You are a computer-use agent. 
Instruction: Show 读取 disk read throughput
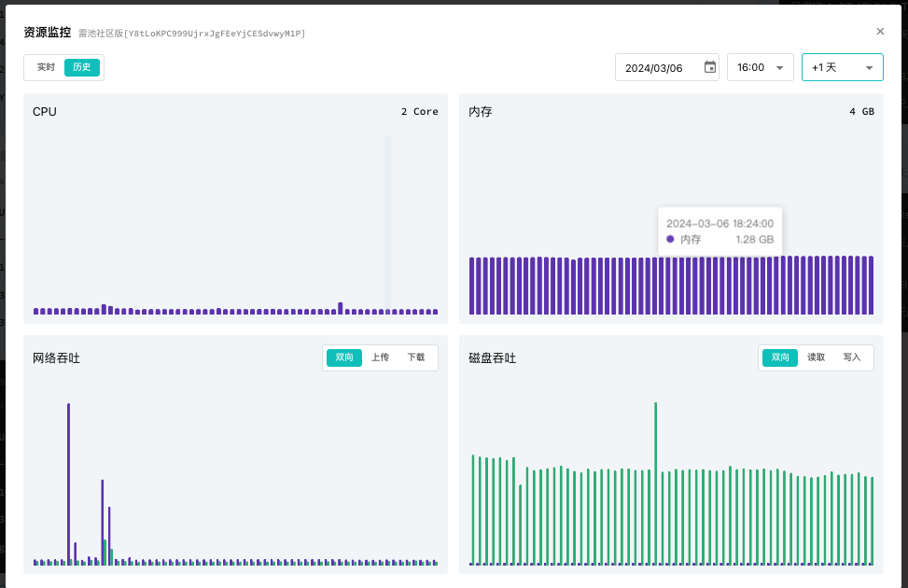[816, 357]
